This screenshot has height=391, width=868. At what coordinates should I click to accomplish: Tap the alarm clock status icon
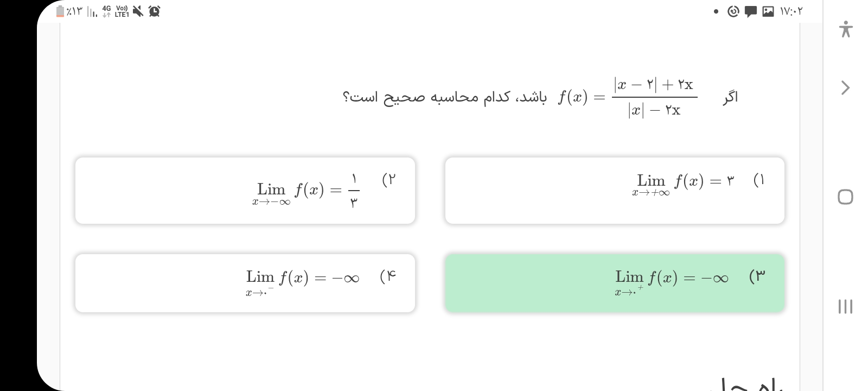coord(154,11)
